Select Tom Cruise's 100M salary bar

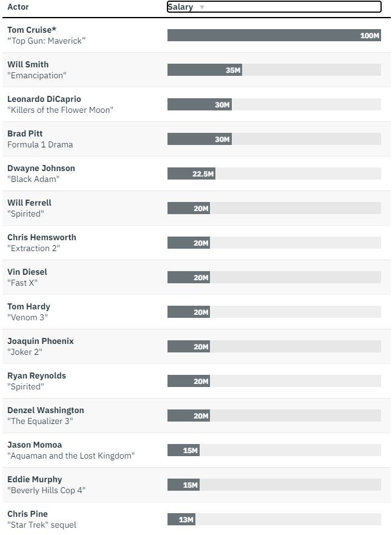[x=274, y=35]
